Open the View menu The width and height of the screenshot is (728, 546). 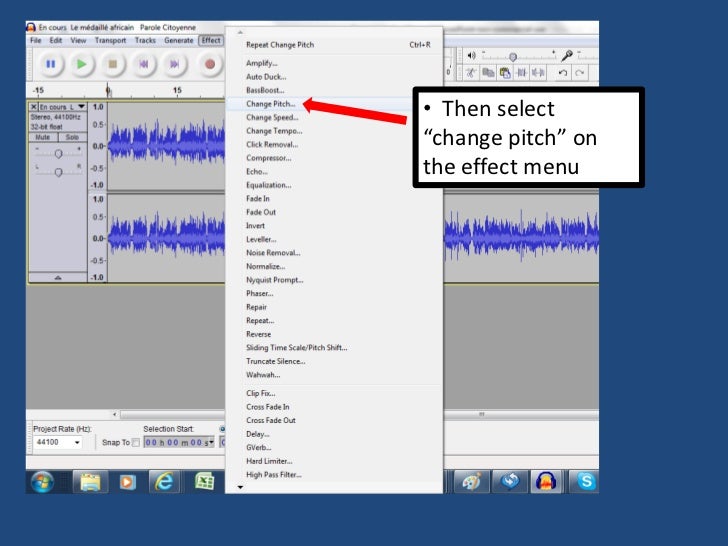coord(78,40)
